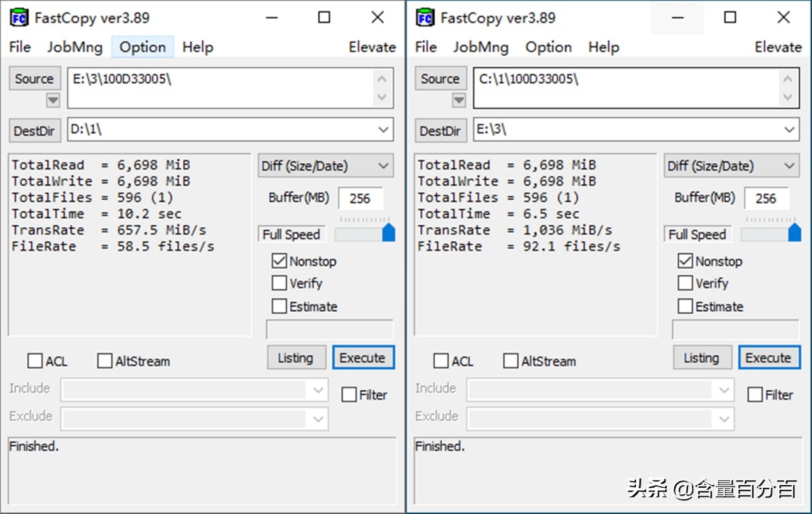The image size is (812, 514).
Task: Click Finished. status text in left window
Action: point(34,446)
